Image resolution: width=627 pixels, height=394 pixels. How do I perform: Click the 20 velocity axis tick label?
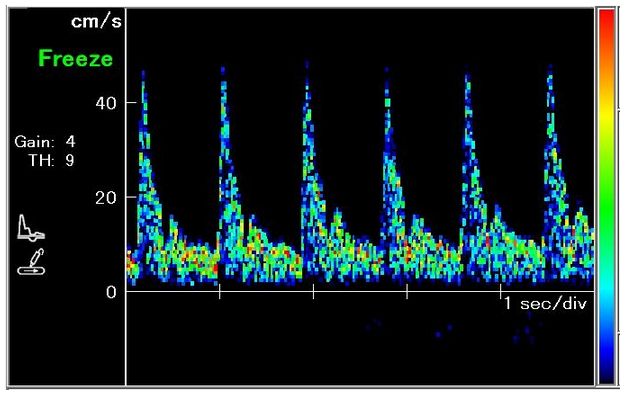click(106, 198)
